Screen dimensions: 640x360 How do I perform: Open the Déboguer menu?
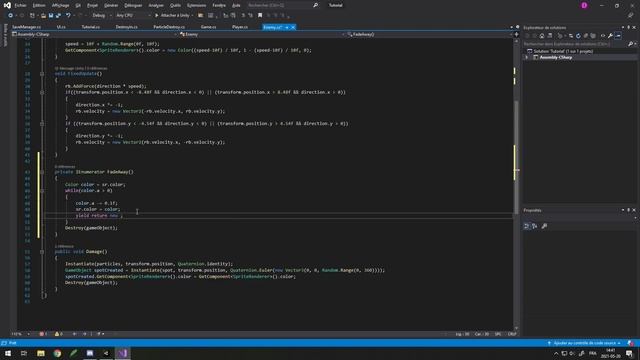pos(133,5)
